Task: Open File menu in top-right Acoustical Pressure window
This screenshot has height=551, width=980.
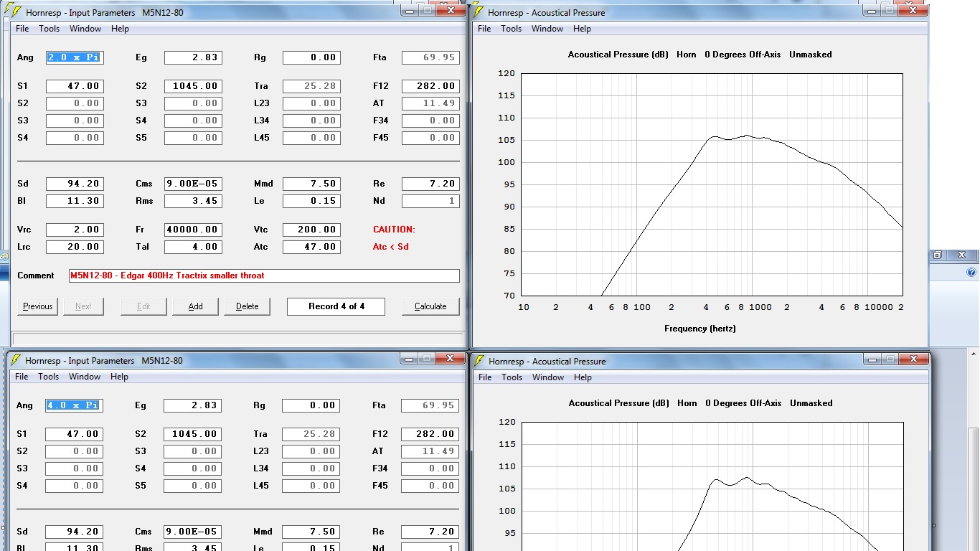Action: pos(484,29)
